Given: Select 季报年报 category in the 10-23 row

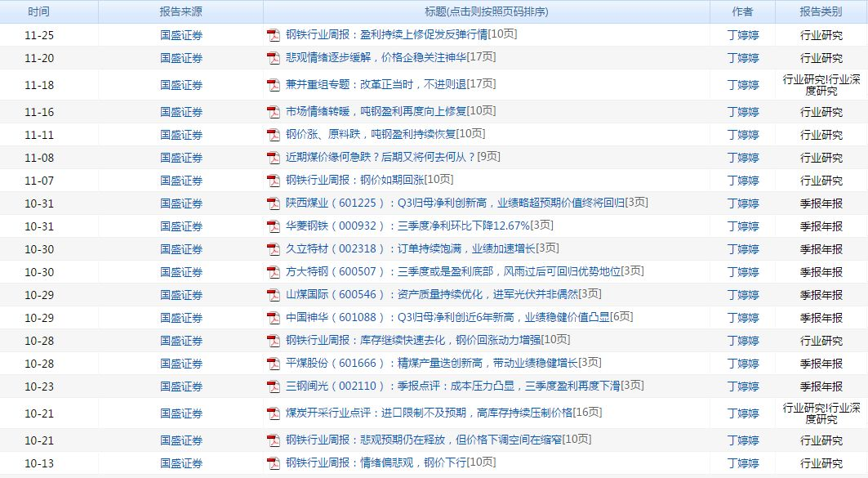Looking at the screenshot, I should 821,386.
